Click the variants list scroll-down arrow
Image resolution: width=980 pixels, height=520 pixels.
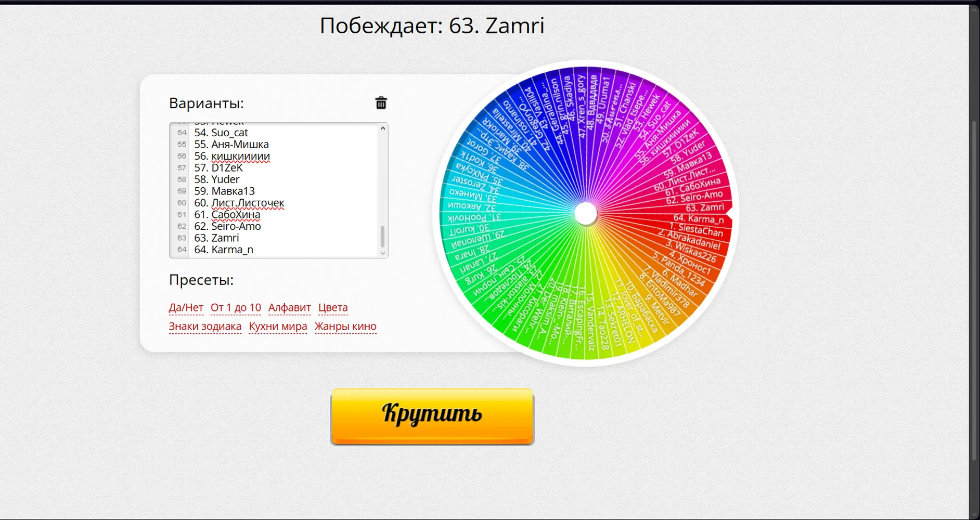coord(383,253)
